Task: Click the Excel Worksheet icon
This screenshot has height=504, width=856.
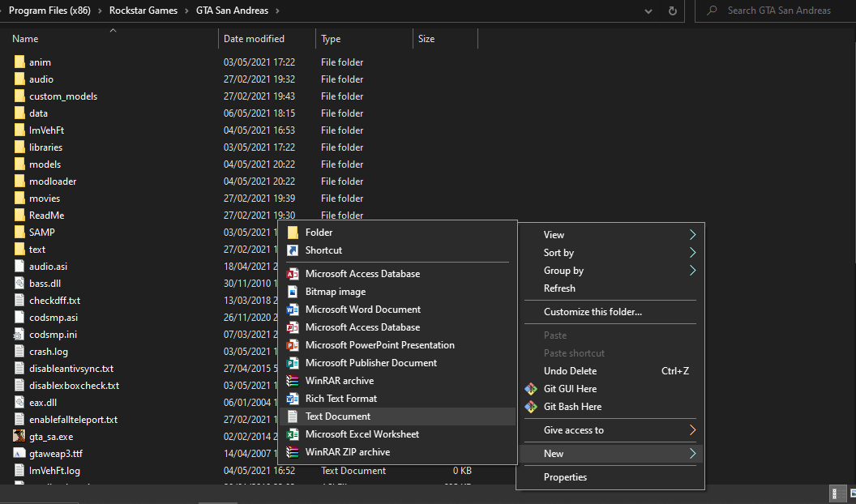Action: [293, 434]
